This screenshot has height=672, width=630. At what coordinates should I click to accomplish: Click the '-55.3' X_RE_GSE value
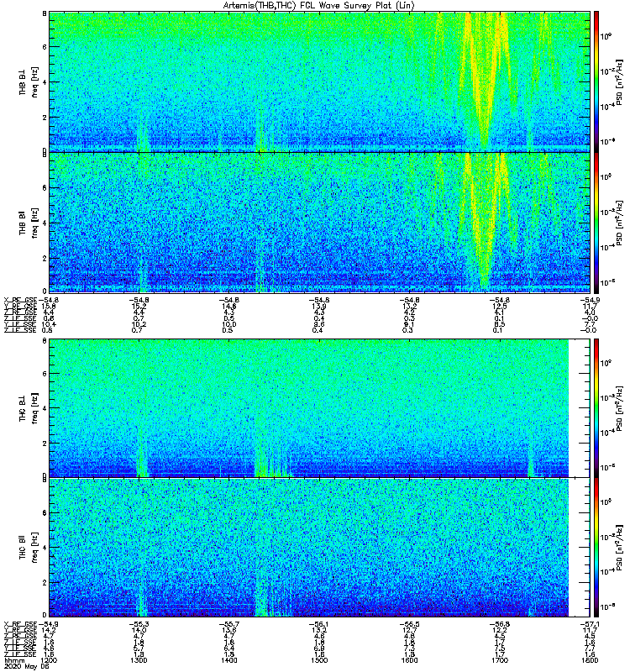click(139, 624)
